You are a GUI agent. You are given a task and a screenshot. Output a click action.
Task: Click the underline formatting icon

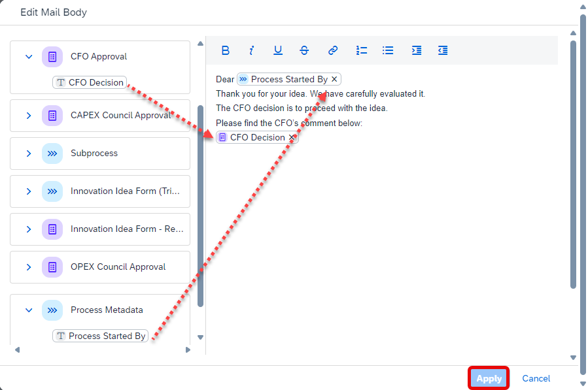pos(277,50)
